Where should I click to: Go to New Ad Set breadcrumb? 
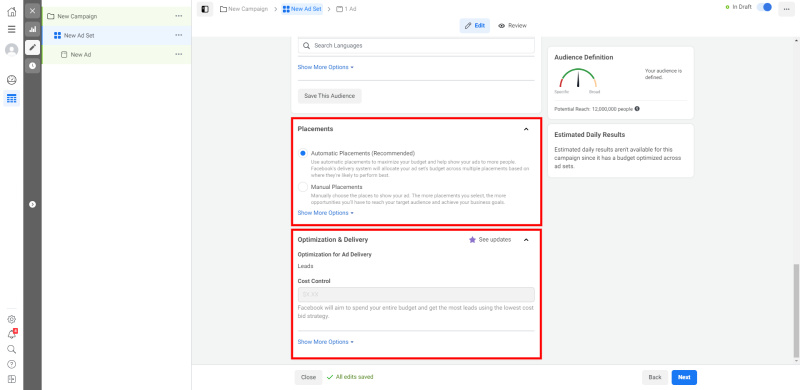coord(302,9)
